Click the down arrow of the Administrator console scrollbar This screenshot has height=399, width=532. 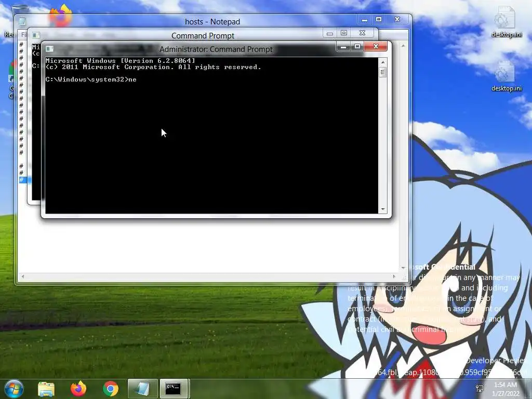[383, 209]
